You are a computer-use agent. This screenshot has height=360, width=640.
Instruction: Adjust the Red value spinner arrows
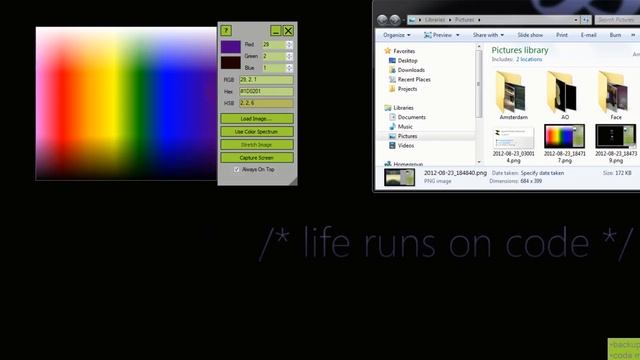(289, 44)
